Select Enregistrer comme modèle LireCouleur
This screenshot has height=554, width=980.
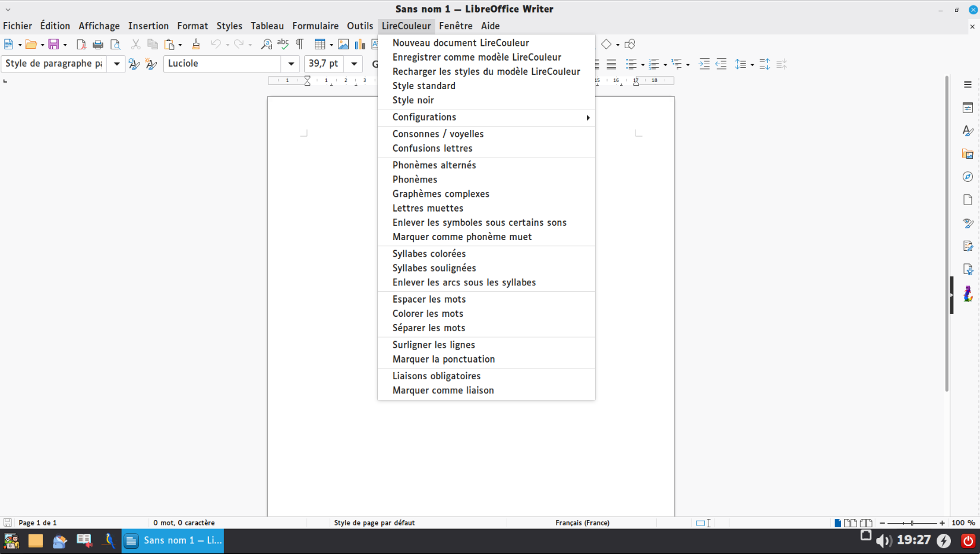[x=477, y=57]
